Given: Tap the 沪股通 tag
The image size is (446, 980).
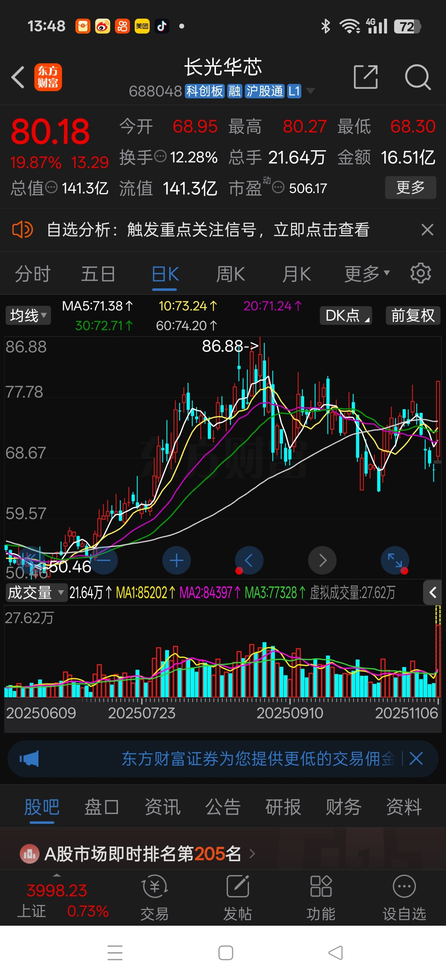Looking at the screenshot, I should (265, 91).
